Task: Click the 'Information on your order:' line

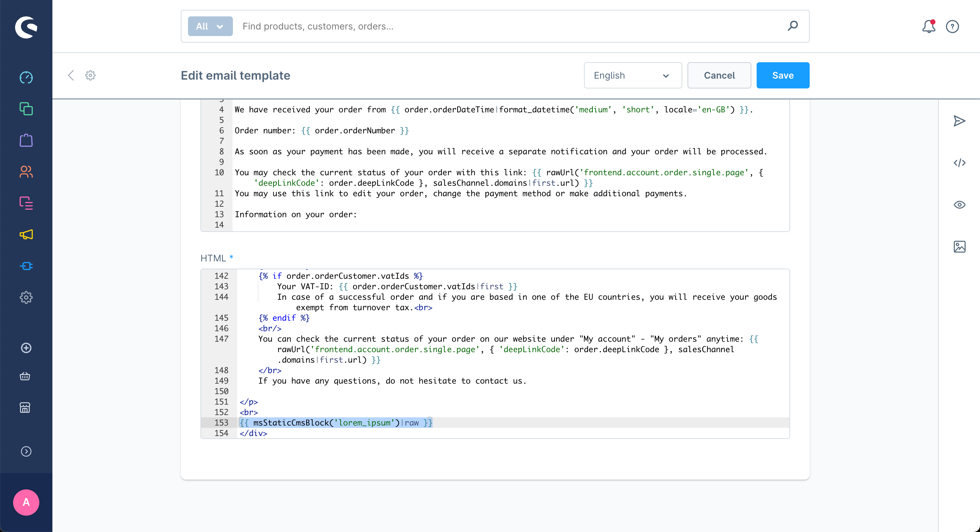Action: 295,214
